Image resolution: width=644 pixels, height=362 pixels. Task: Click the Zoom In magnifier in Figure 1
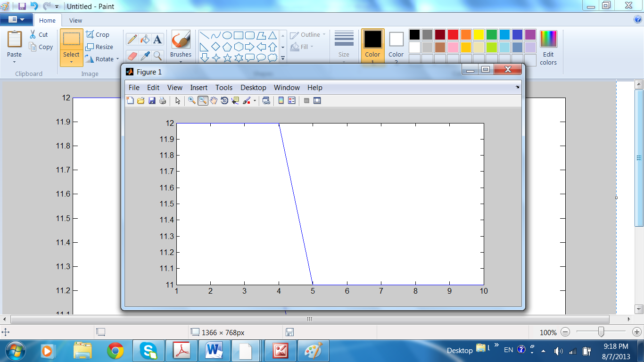pos(192,100)
